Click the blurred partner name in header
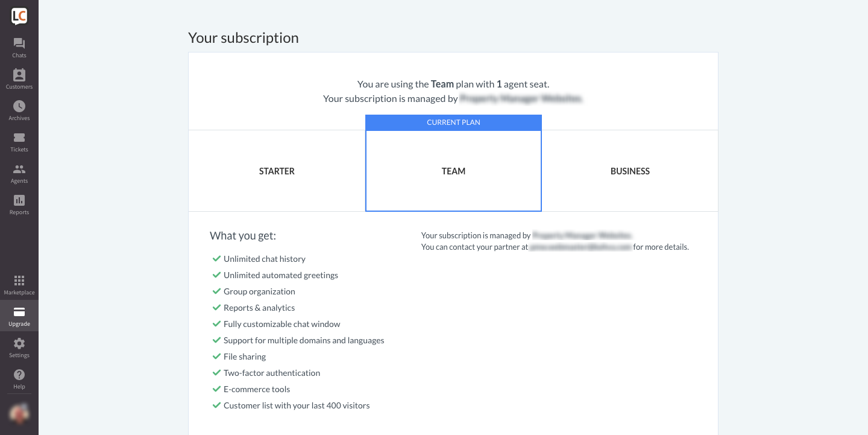The image size is (868, 435). [x=521, y=98]
